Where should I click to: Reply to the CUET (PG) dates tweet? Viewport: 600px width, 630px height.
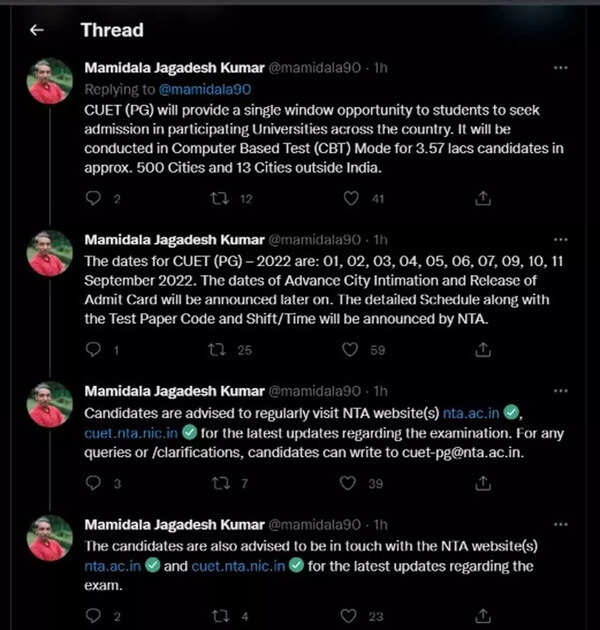click(x=93, y=349)
